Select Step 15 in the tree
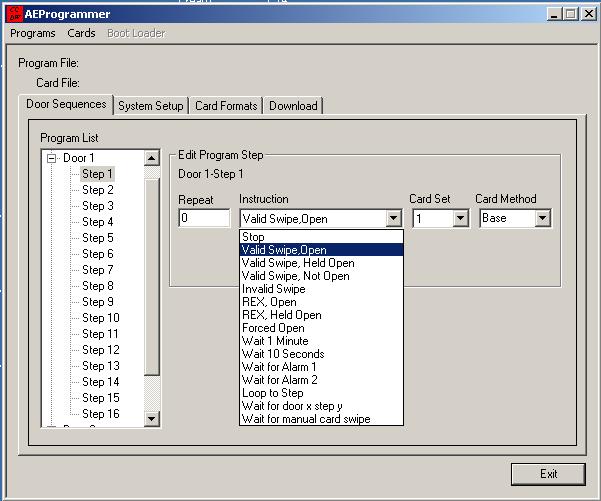Image resolution: width=601 pixels, height=501 pixels. pos(101,398)
